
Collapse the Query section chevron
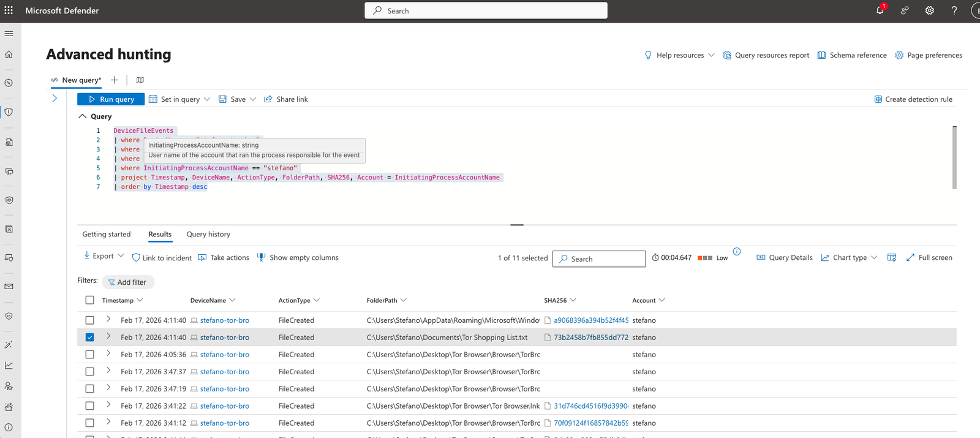[82, 116]
